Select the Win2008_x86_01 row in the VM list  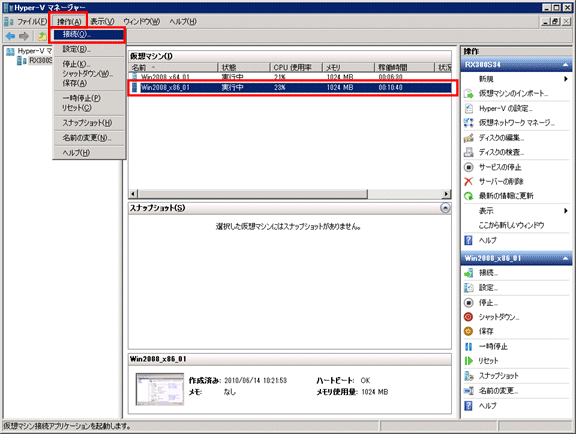(290, 87)
